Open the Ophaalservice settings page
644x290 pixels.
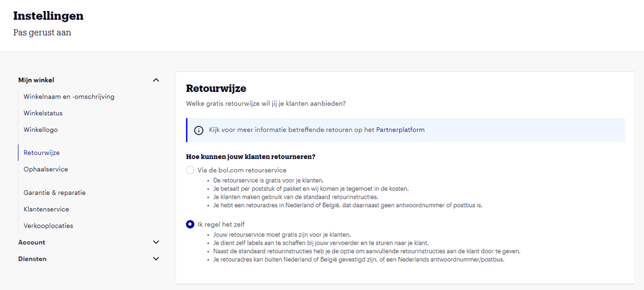(x=46, y=169)
